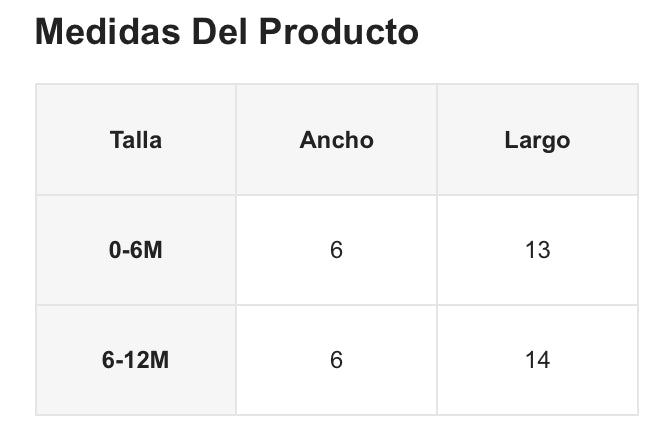Select the width cell in the 0-6M row
The height and width of the screenshot is (433, 670).
point(336,250)
